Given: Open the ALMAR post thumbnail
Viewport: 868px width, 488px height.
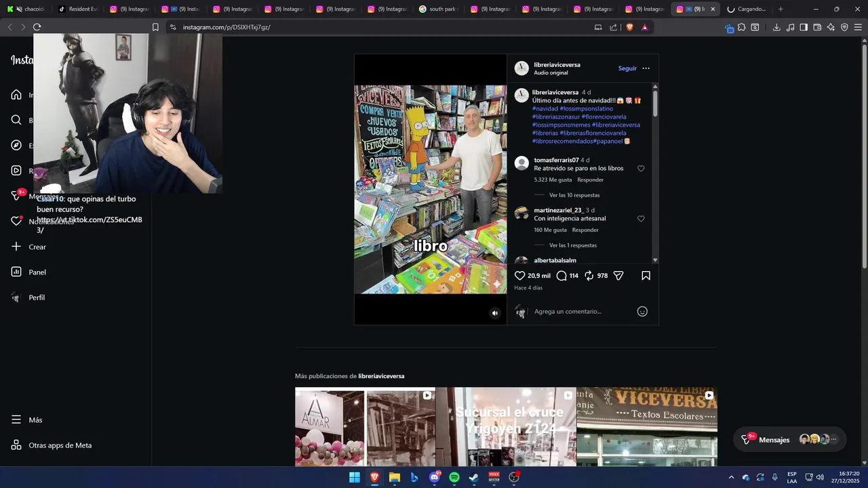Looking at the screenshot, I should (365, 427).
